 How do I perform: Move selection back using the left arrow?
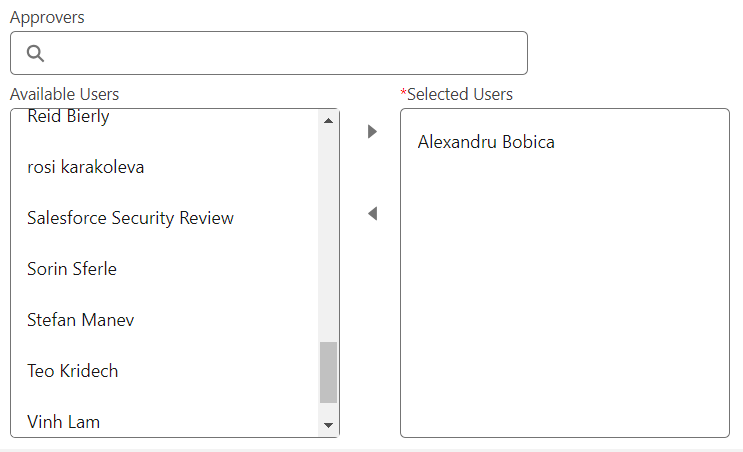[x=372, y=213]
